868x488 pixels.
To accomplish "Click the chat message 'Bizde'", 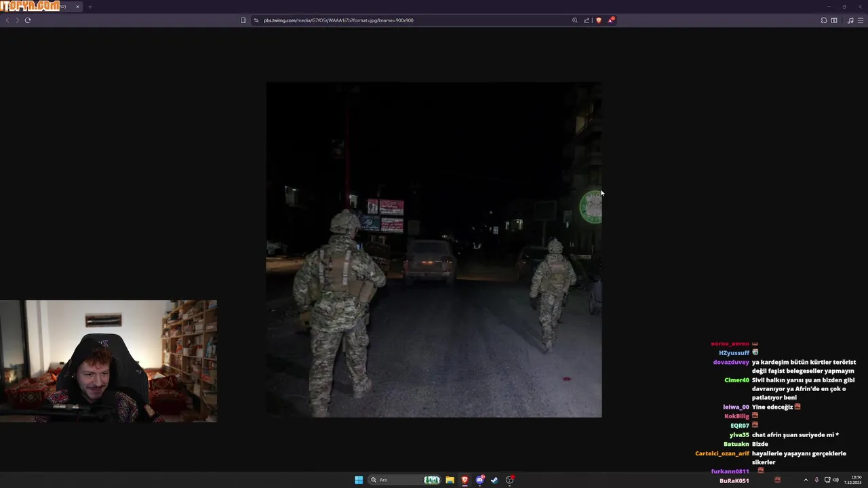I will pyautogui.click(x=759, y=444).
